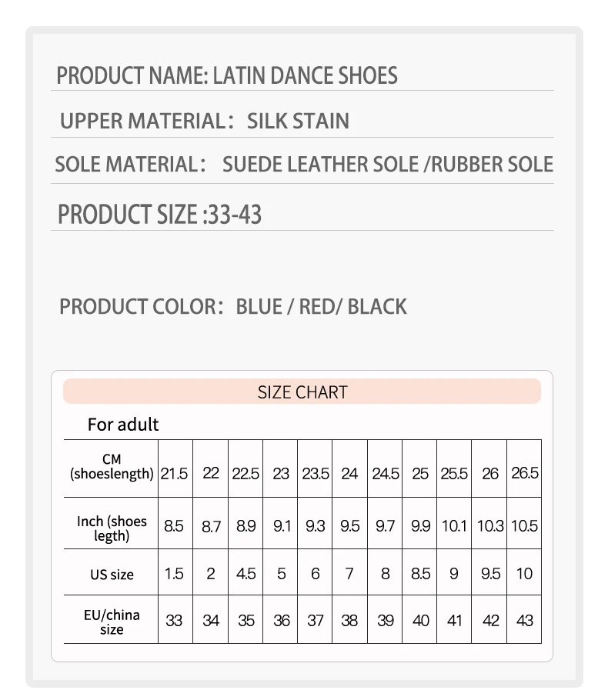
Task: Click the EU size 33 cell
Action: [x=174, y=620]
